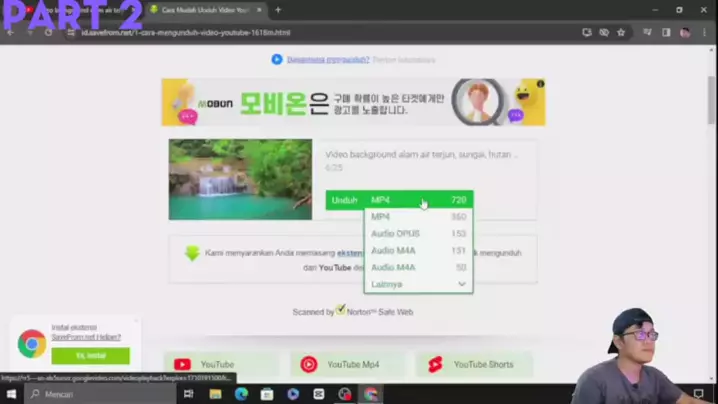This screenshot has height=404, width=718.
Task: Open the waterfall video thumbnail
Action: (240, 179)
